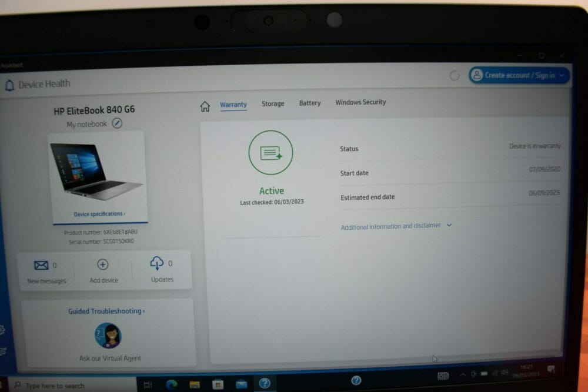The width and height of the screenshot is (588, 392).
Task: Click the Estimated end date label
Action: coord(367,197)
